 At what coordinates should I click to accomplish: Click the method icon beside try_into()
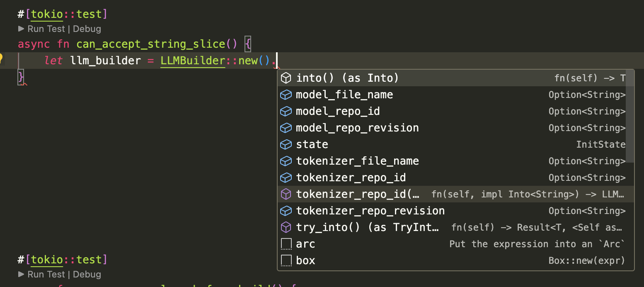(286, 227)
